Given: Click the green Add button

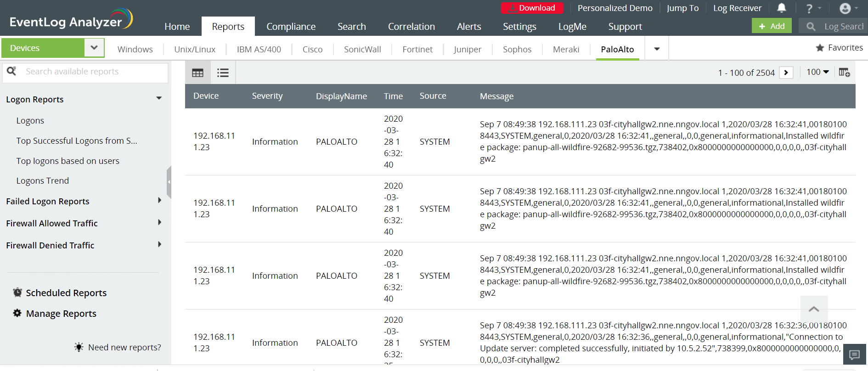Looking at the screenshot, I should (772, 26).
